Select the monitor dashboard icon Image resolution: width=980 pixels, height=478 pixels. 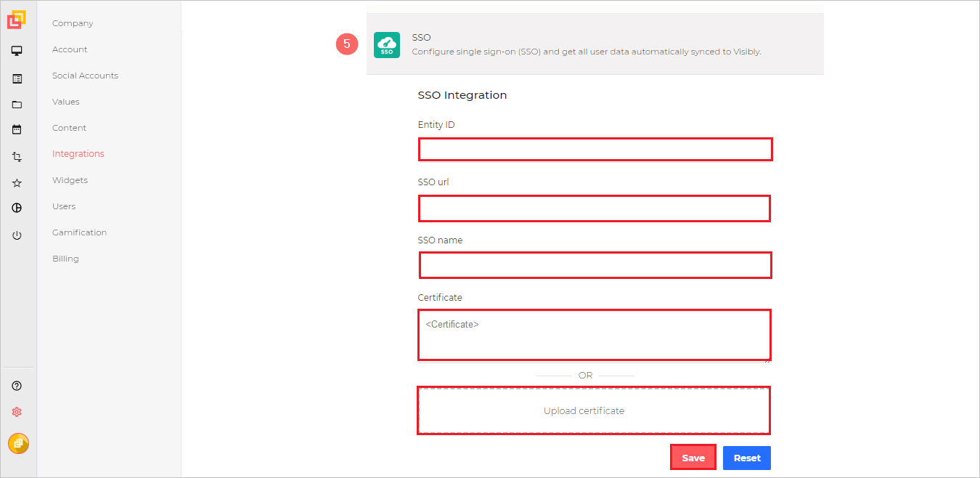pos(17,50)
